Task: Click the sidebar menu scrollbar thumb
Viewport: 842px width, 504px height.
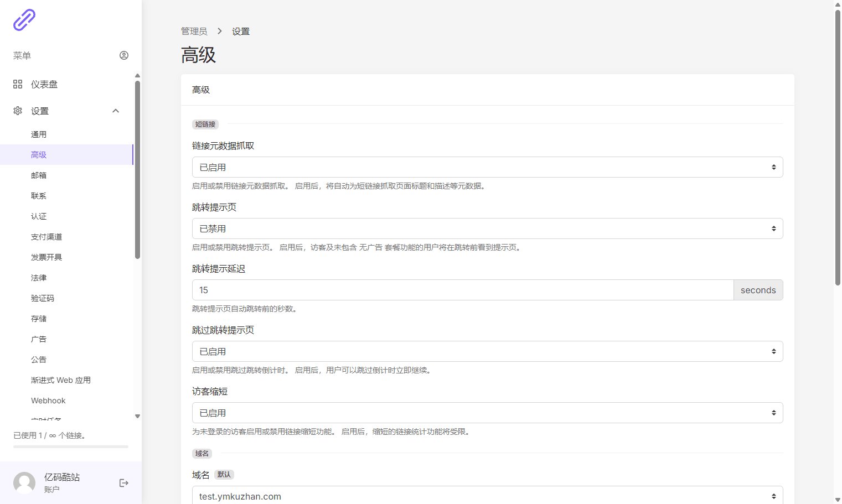Action: click(137, 170)
